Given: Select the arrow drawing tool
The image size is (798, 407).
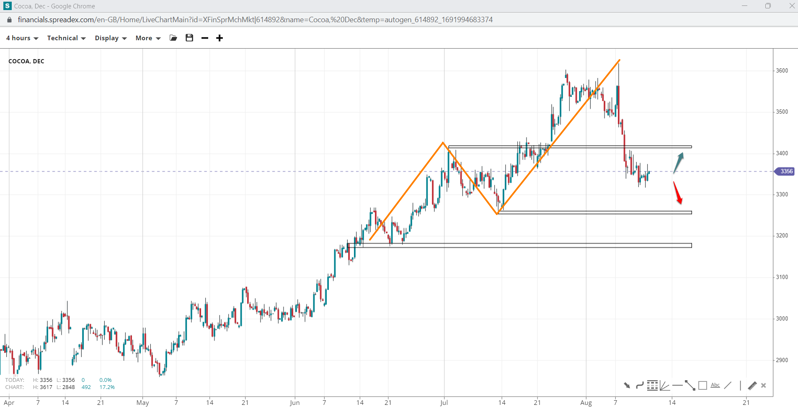Looking at the screenshot, I should coord(627,385).
